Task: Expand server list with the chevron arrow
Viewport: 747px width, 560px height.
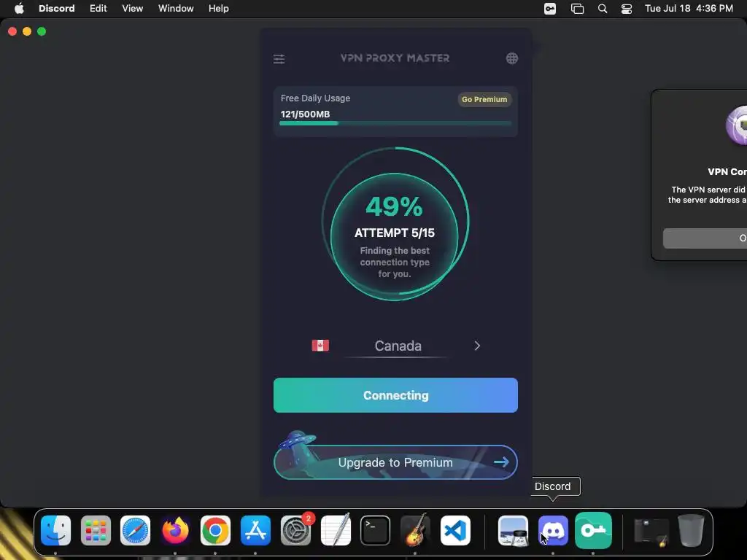Action: 477,346
